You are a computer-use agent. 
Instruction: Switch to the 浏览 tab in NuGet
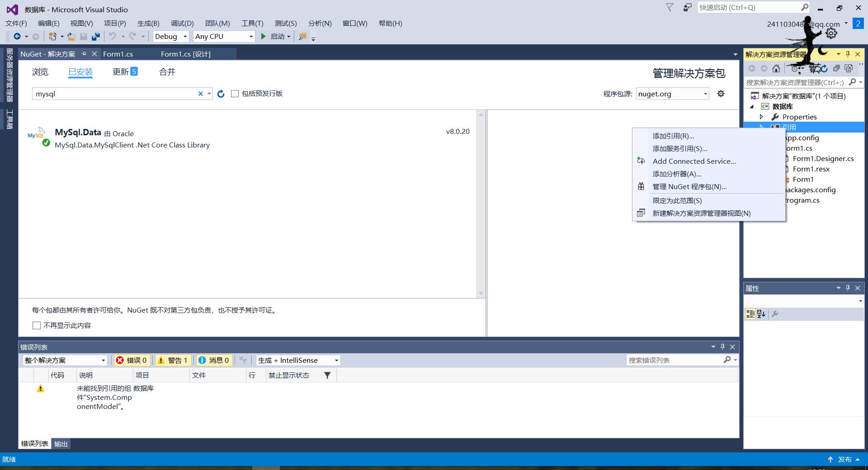point(40,71)
